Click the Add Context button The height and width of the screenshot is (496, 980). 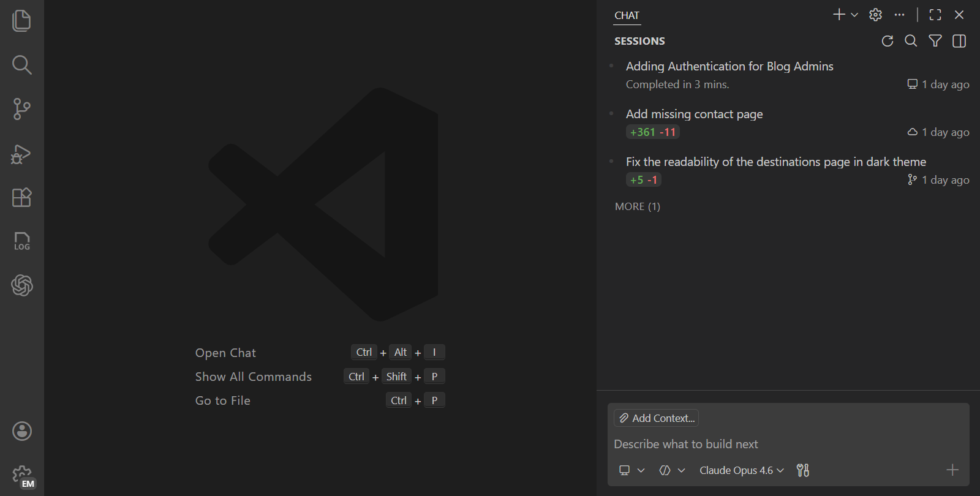pyautogui.click(x=657, y=418)
